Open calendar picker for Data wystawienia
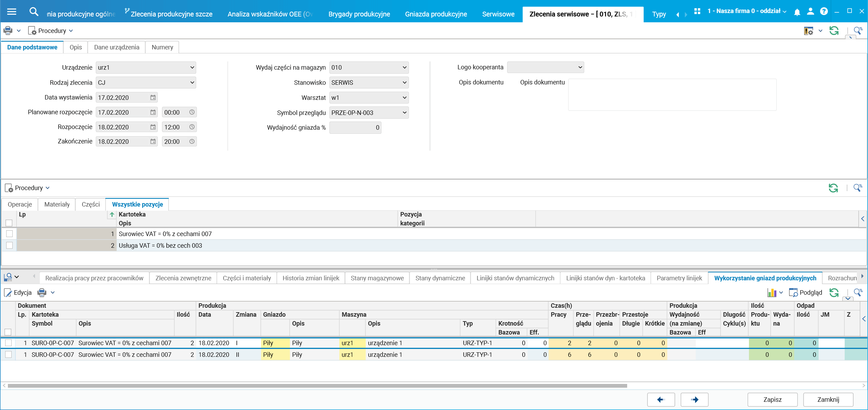 pyautogui.click(x=153, y=97)
